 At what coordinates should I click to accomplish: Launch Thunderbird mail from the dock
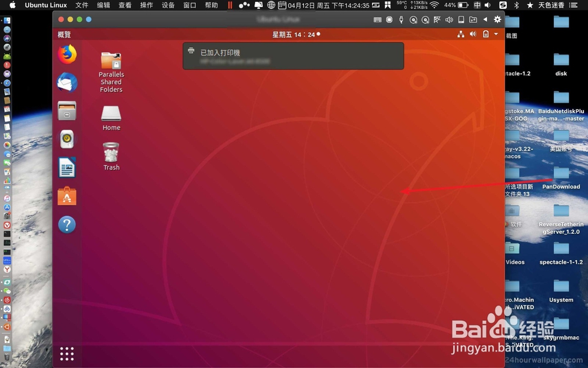pos(67,82)
